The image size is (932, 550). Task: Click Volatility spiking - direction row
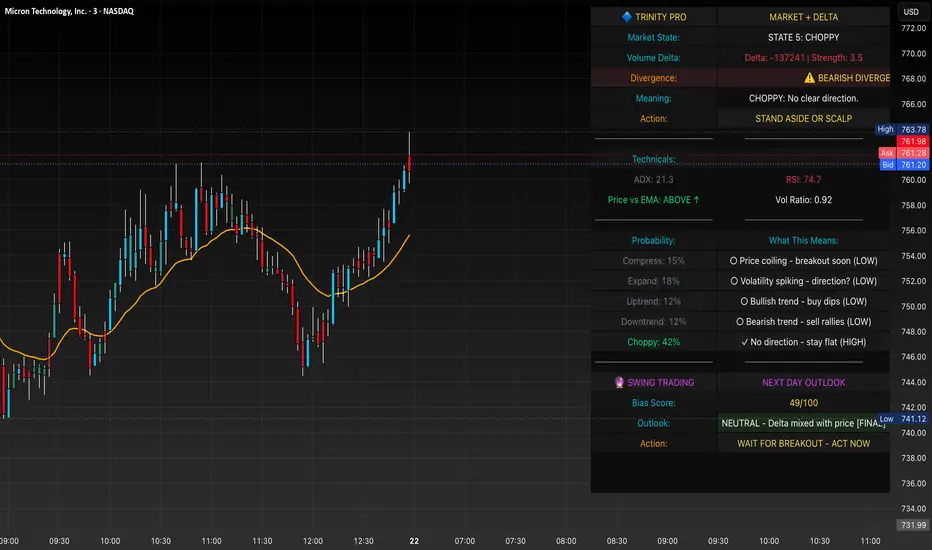[x=803, y=281]
